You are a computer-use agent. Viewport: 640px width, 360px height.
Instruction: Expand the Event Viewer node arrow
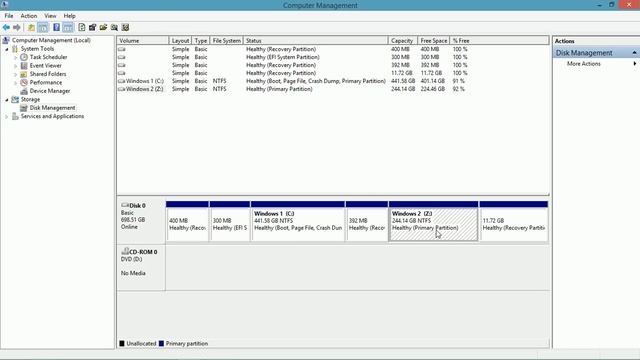[x=16, y=66]
